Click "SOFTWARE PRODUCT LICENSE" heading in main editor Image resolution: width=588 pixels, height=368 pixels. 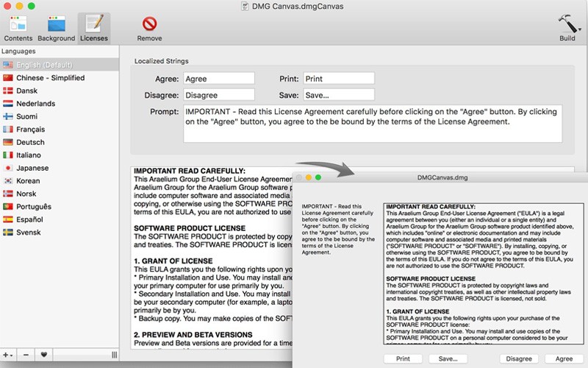click(190, 228)
